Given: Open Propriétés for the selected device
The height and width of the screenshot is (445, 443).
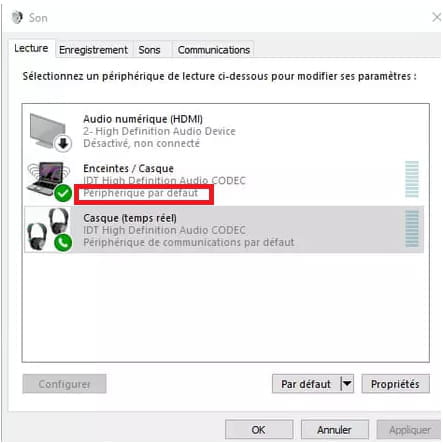Looking at the screenshot, I should (x=395, y=384).
